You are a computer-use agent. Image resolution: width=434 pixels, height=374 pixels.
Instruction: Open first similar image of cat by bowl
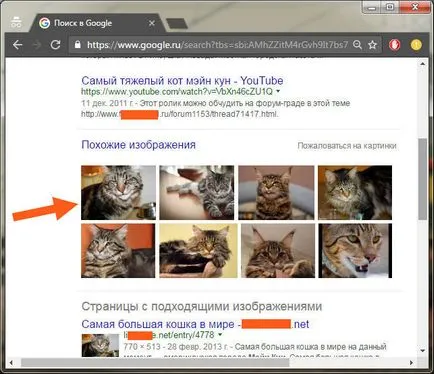point(118,192)
